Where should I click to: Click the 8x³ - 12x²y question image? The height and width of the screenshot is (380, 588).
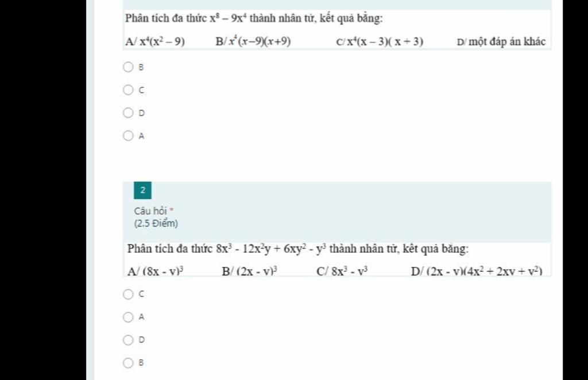tap(337, 259)
